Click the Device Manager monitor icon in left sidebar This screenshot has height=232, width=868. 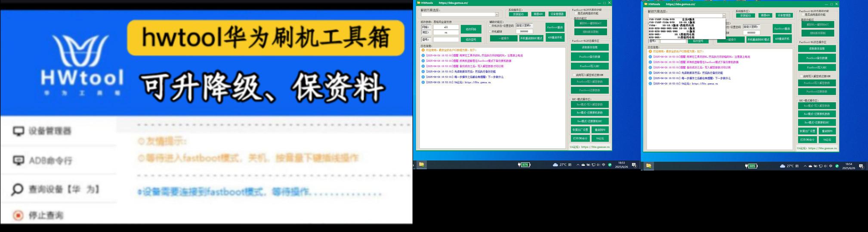[x=19, y=131]
